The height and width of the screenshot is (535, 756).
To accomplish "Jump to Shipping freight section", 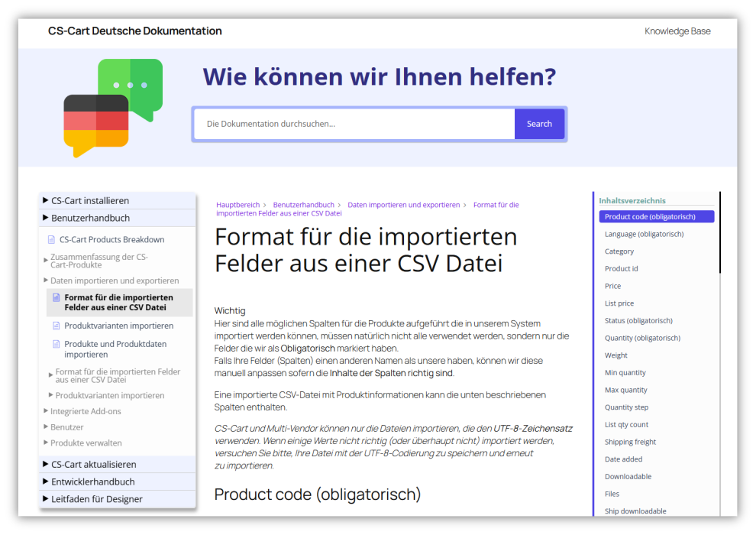I will [x=630, y=443].
